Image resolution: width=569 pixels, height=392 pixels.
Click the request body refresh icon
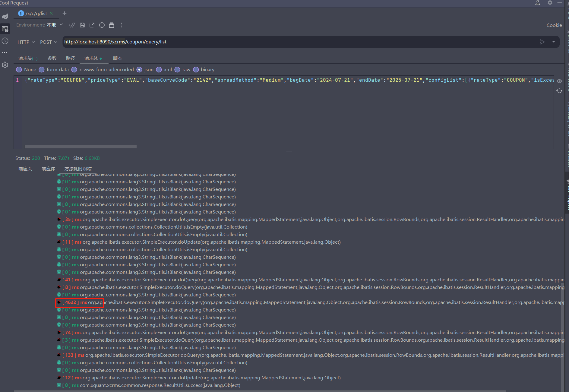(x=559, y=91)
